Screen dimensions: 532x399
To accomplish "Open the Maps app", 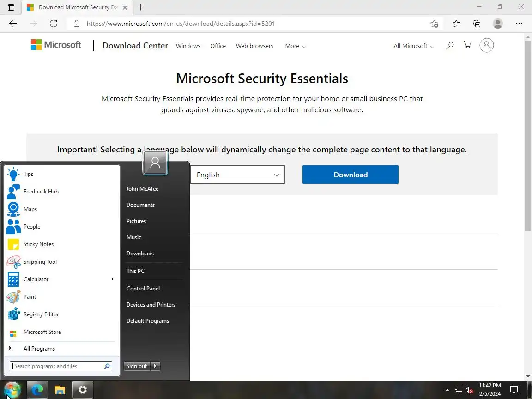I will click(62, 209).
